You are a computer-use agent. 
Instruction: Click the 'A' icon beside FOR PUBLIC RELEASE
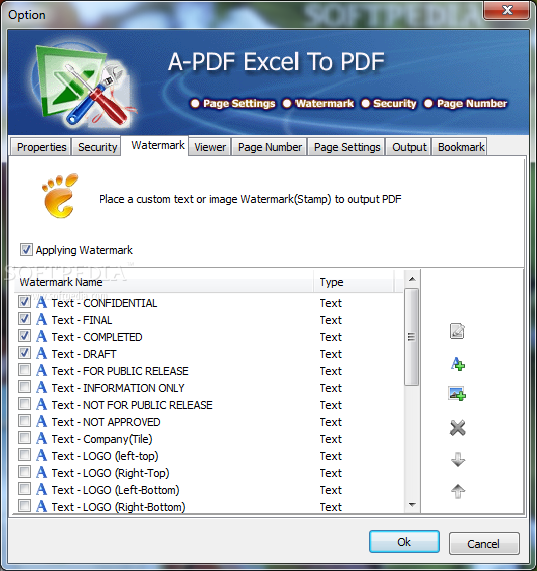[x=42, y=370]
